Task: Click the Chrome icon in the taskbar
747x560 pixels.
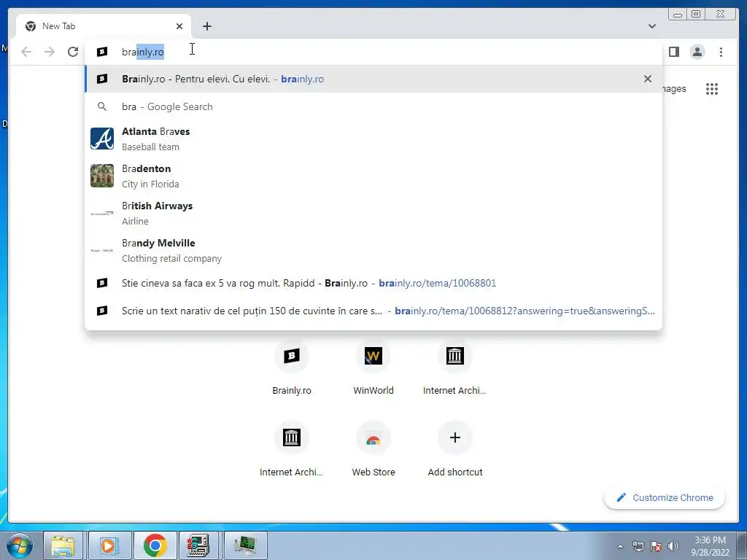Action: 155,545
